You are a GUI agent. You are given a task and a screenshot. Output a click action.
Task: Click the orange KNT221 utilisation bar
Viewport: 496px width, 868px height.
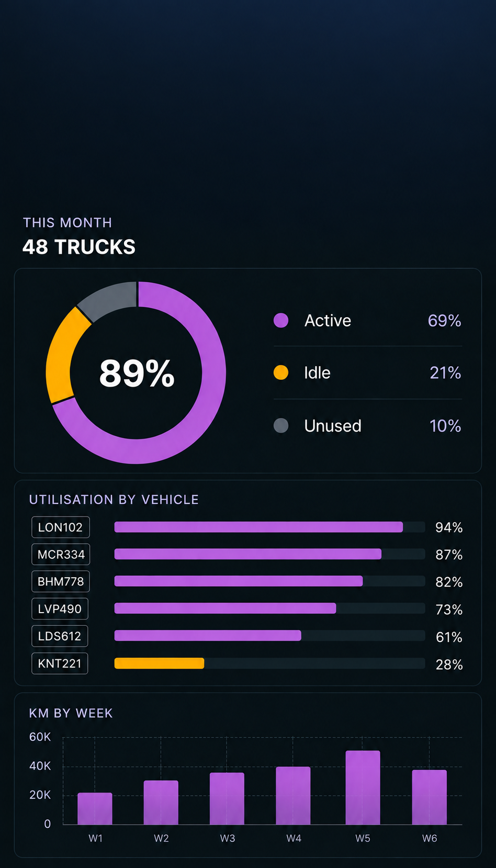(159, 663)
